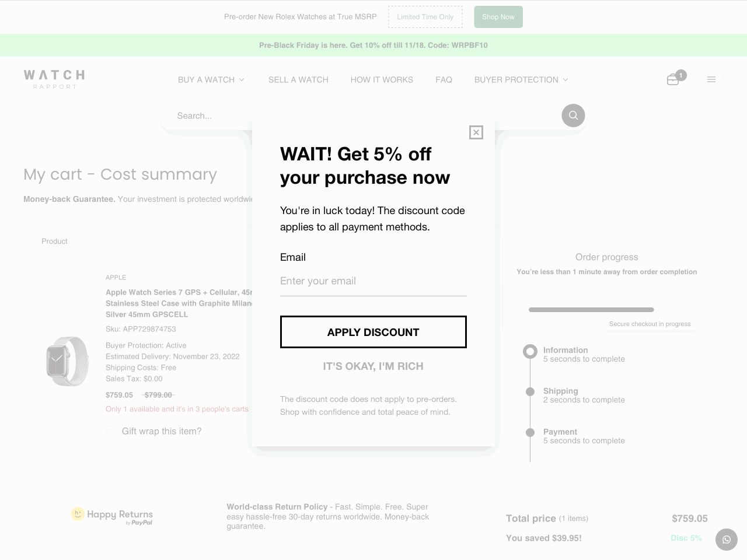Open the shopping cart icon
Screen dimensions: 747x560
pos(672,79)
